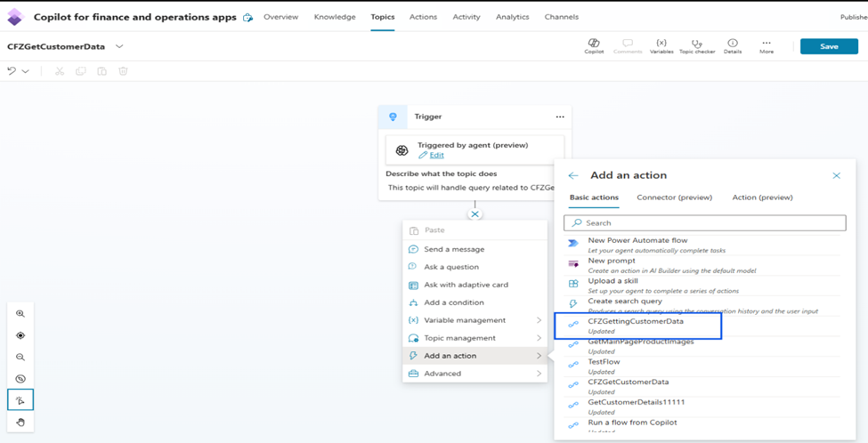Open the Channels tab
This screenshot has width=868, height=443.
click(562, 17)
